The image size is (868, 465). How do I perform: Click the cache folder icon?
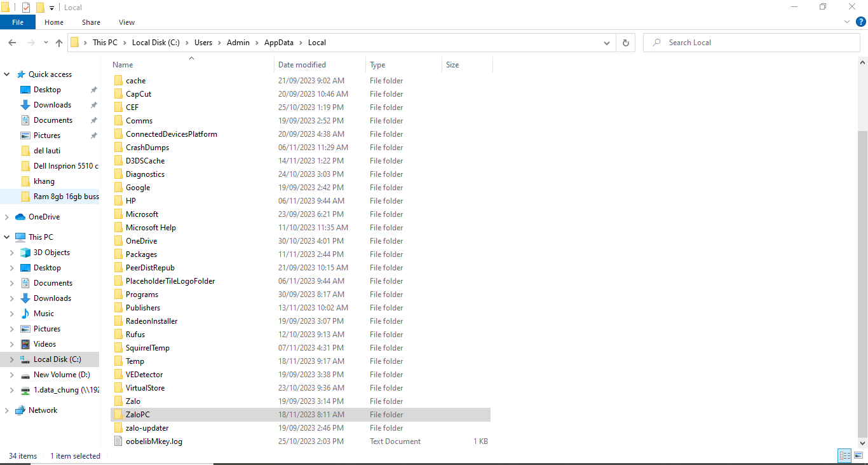pyautogui.click(x=118, y=81)
